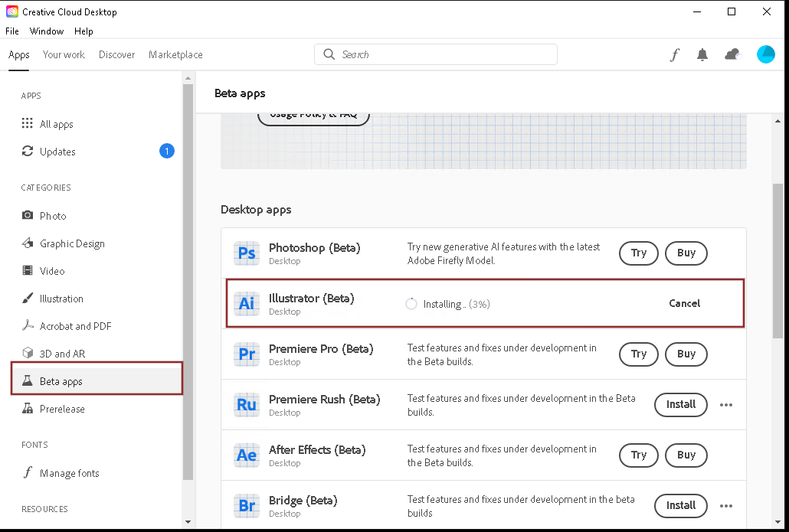This screenshot has width=789, height=532.
Task: Open the File menu
Action: click(11, 31)
